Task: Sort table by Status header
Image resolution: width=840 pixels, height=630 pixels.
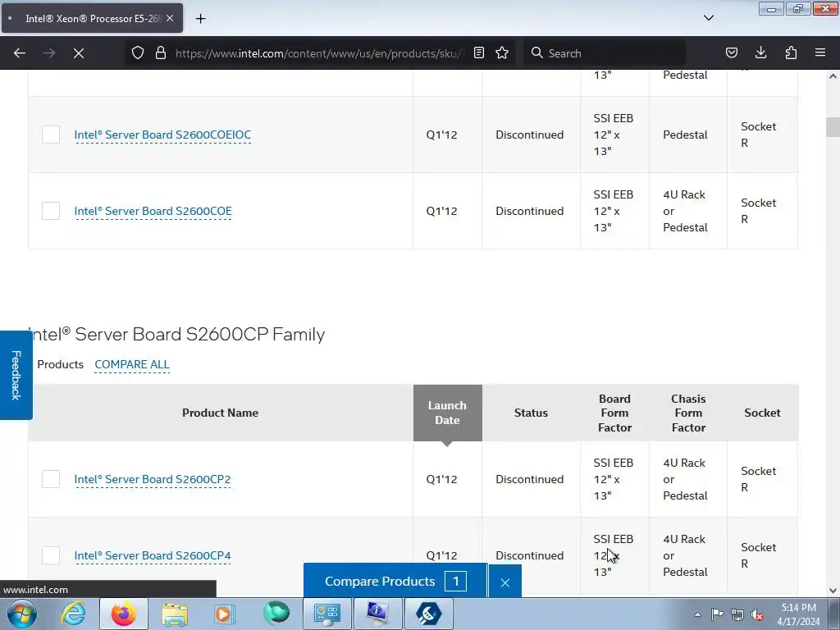Action: [531, 413]
